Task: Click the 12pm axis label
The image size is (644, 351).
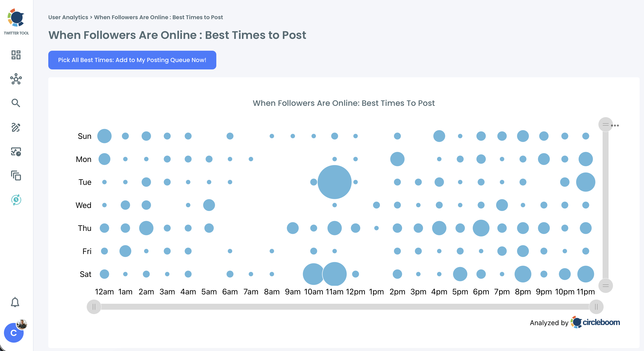Action: pyautogui.click(x=356, y=291)
